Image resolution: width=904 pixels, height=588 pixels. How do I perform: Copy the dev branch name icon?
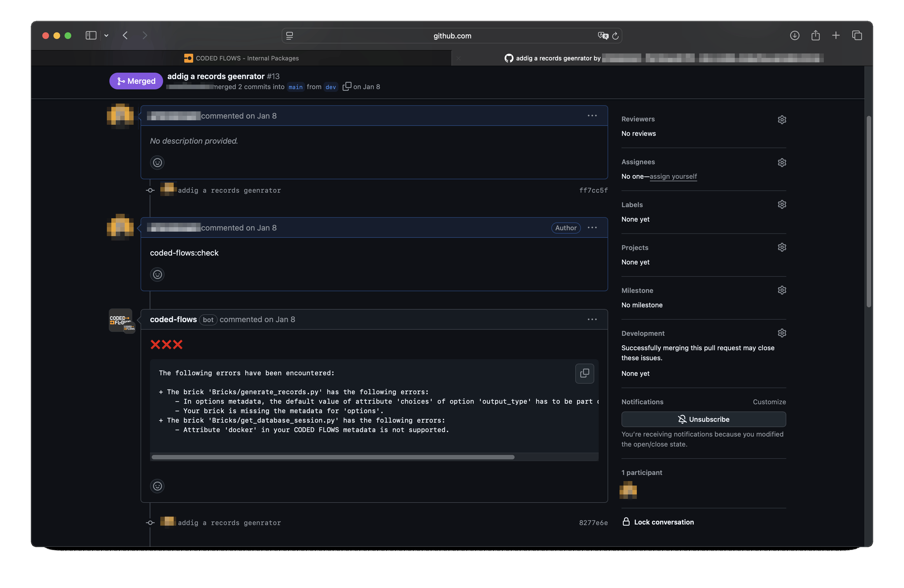tap(347, 87)
